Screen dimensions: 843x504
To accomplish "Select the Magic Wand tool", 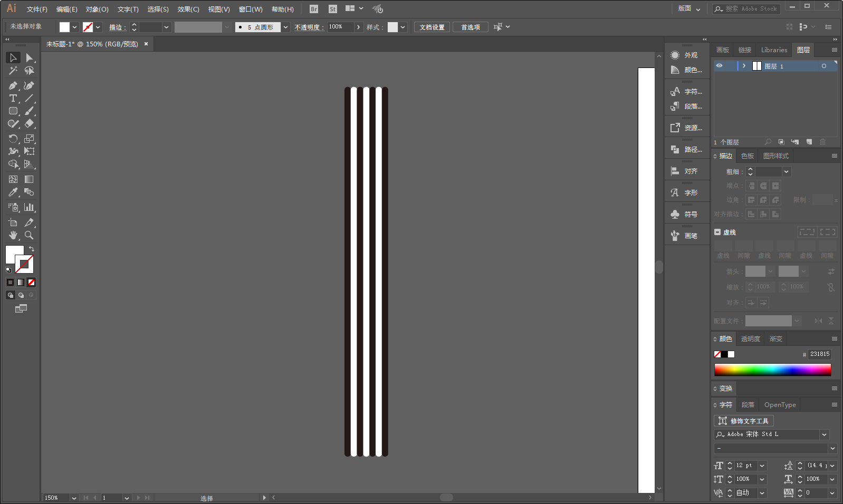I will (x=13, y=70).
